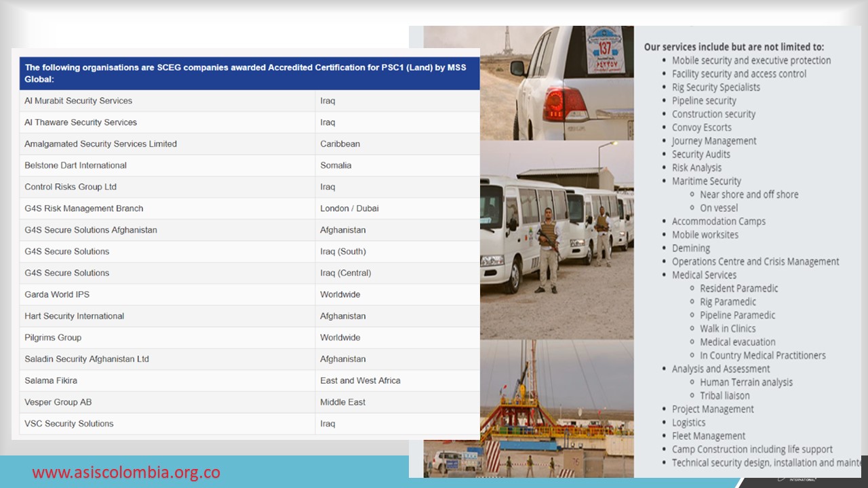The height and width of the screenshot is (488, 868).
Task: Select 'Vesper Group AB' cell
Action: point(167,403)
